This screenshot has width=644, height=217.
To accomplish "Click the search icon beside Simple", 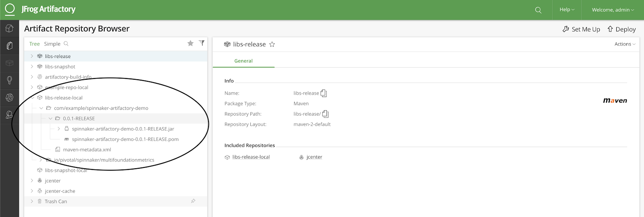I will point(66,43).
